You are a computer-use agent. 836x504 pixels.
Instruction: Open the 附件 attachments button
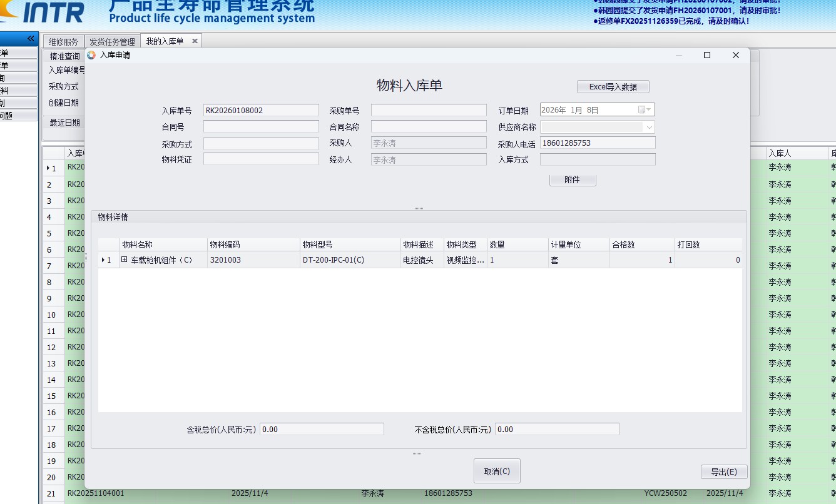(x=572, y=180)
